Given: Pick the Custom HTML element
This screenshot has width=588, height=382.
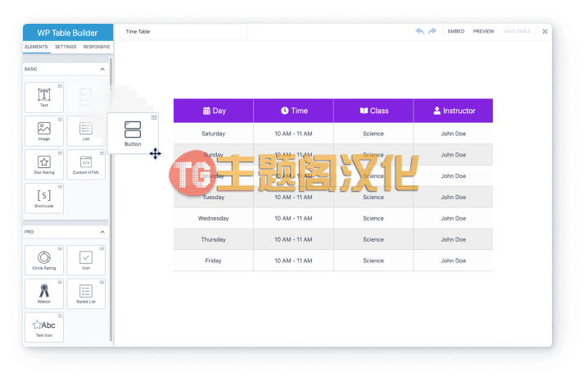Looking at the screenshot, I should click(86, 164).
